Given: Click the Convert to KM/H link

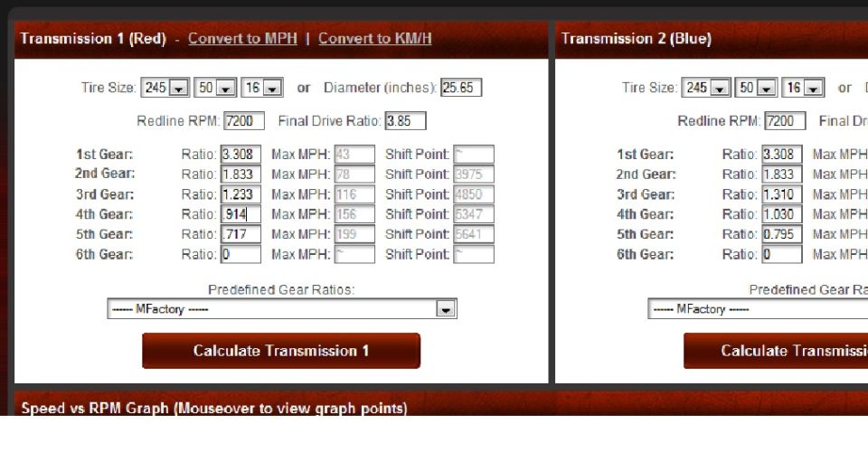Looking at the screenshot, I should point(374,39).
